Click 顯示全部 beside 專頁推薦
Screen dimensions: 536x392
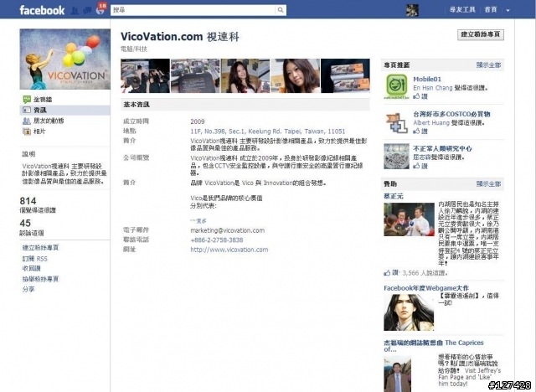(488, 65)
